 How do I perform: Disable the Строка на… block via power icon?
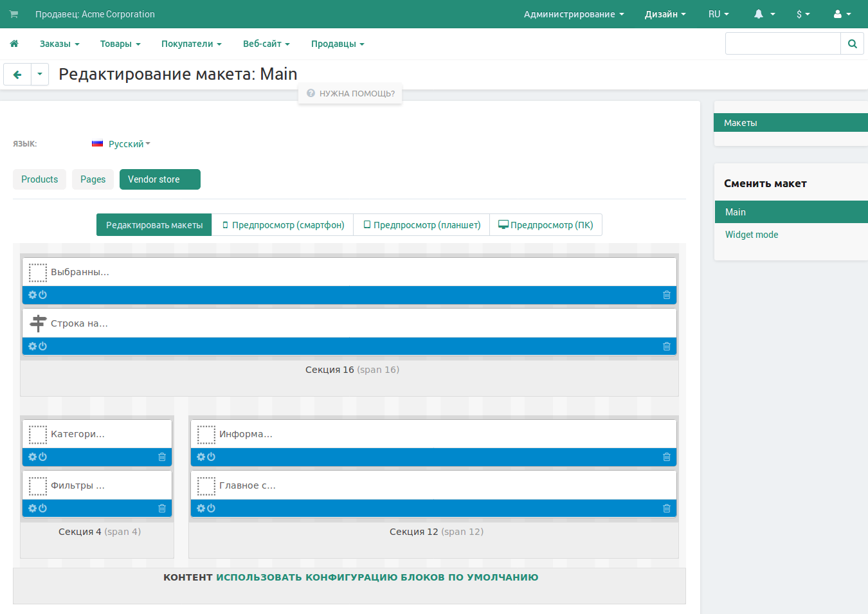click(42, 347)
